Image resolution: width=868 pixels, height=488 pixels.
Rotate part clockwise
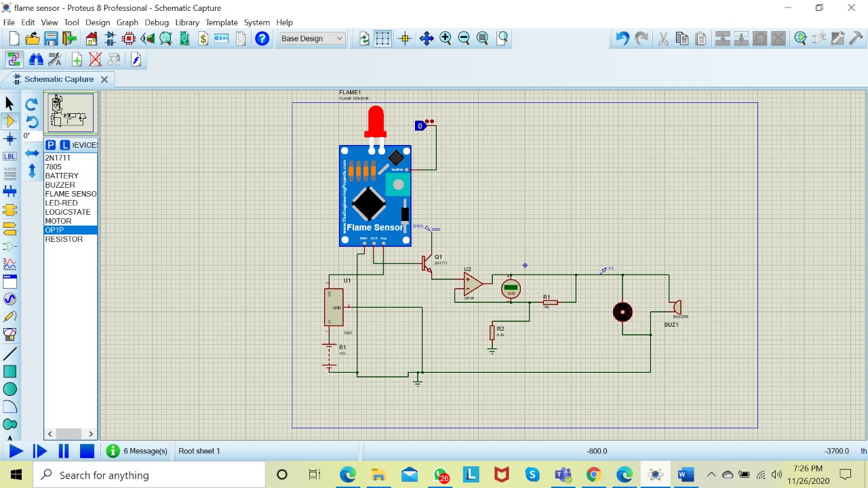click(32, 104)
